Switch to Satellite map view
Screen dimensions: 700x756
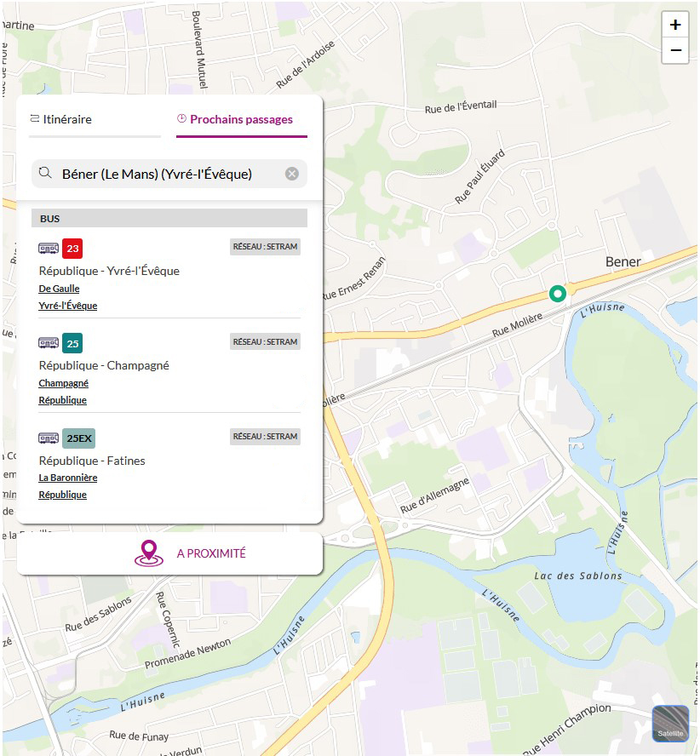coord(669,723)
